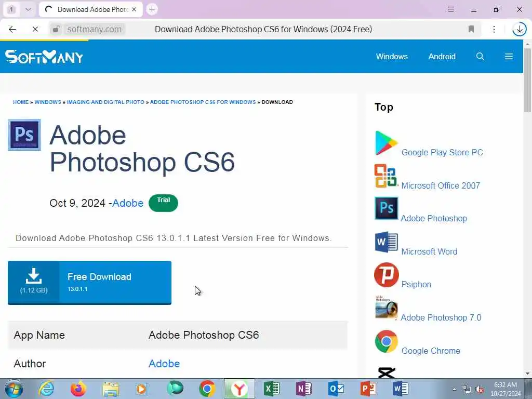Click the page vertical scrollbar thumb

(528, 80)
